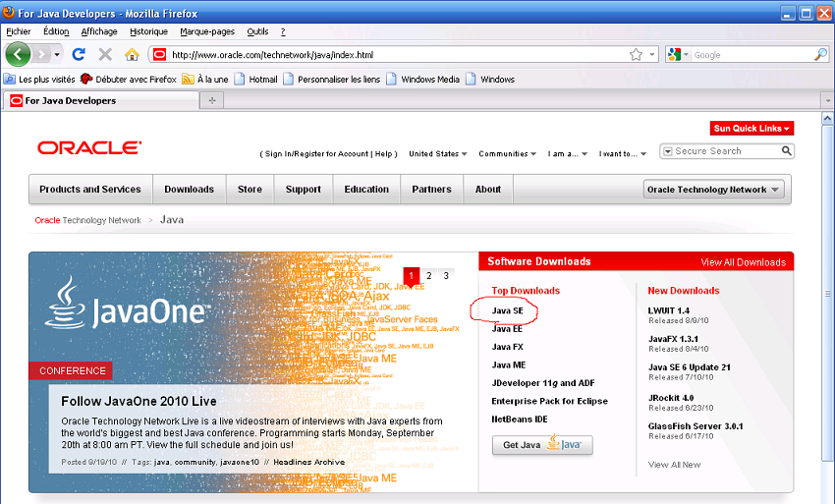Show banner slide 2
Image resolution: width=835 pixels, height=504 pixels.
(x=428, y=275)
